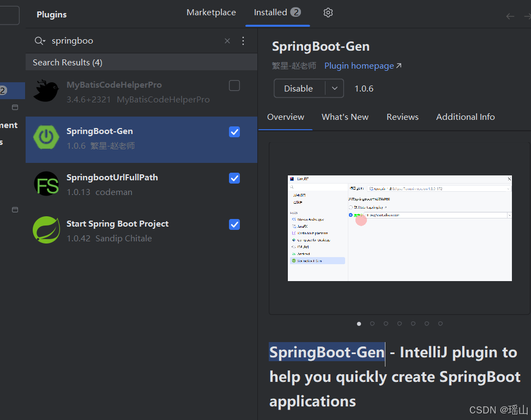The height and width of the screenshot is (420, 531).
Task: Show the fourth screenshot carousel dot
Action: (400, 324)
